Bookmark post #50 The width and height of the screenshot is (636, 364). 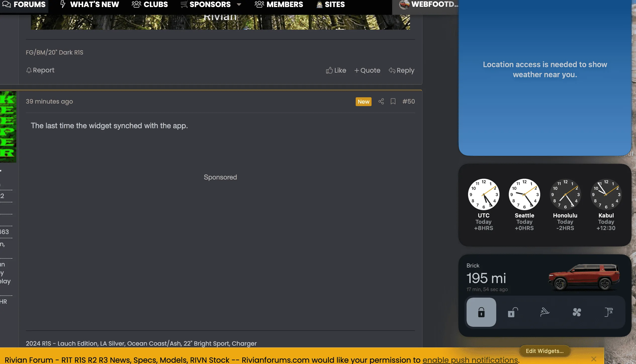tap(393, 101)
